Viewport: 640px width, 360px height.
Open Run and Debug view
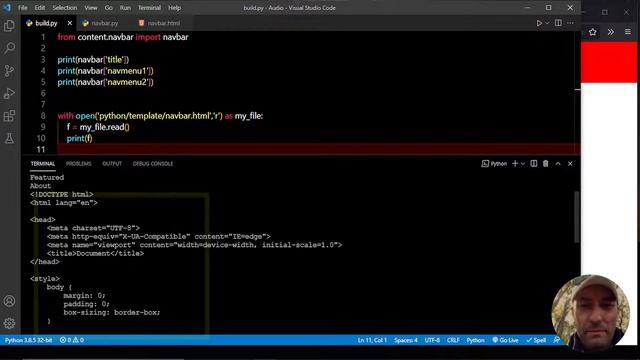pos(9,93)
